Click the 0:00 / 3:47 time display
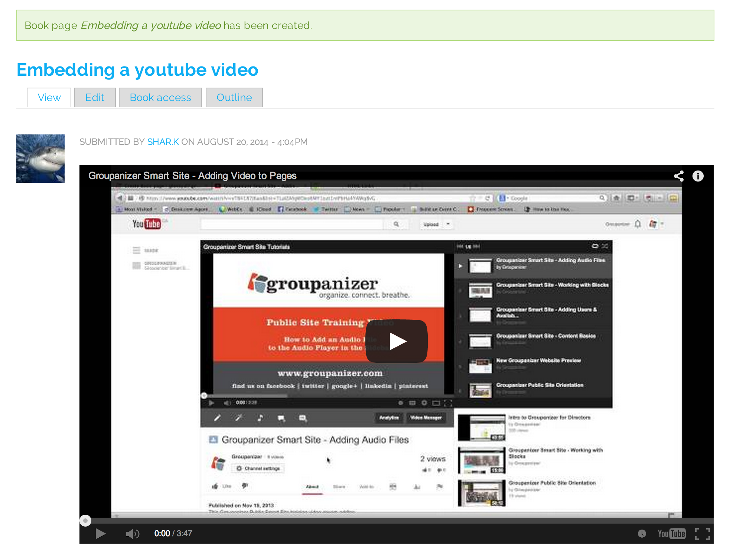The width and height of the screenshot is (730, 560). pyautogui.click(x=173, y=534)
